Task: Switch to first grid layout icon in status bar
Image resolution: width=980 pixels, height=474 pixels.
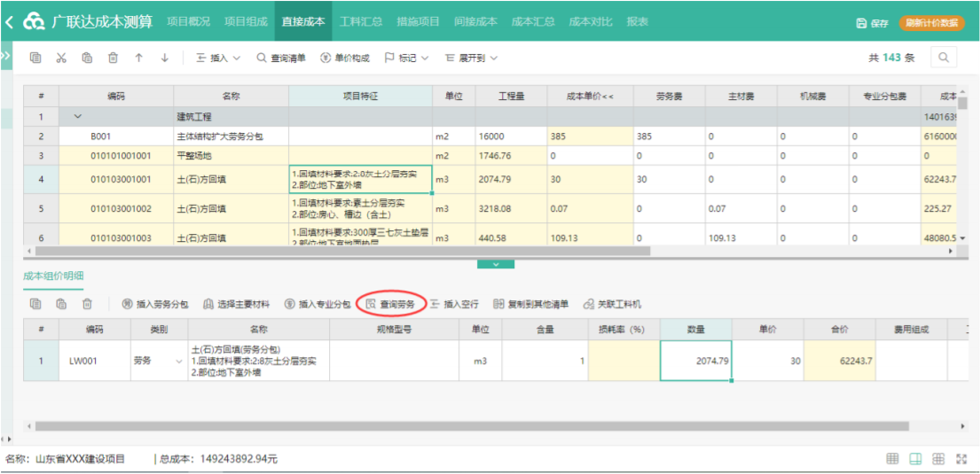Action: 892,459
